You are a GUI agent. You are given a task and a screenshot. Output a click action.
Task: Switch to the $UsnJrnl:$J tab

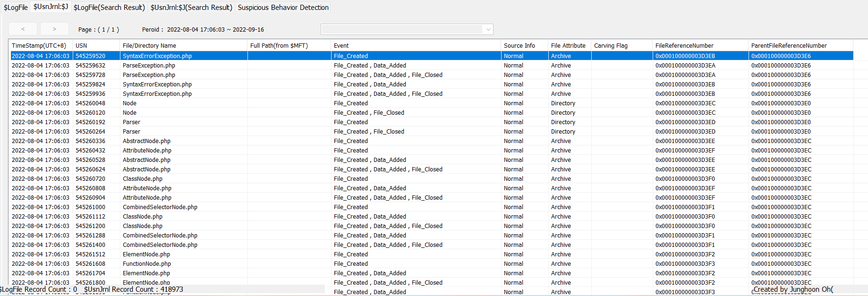(x=51, y=7)
